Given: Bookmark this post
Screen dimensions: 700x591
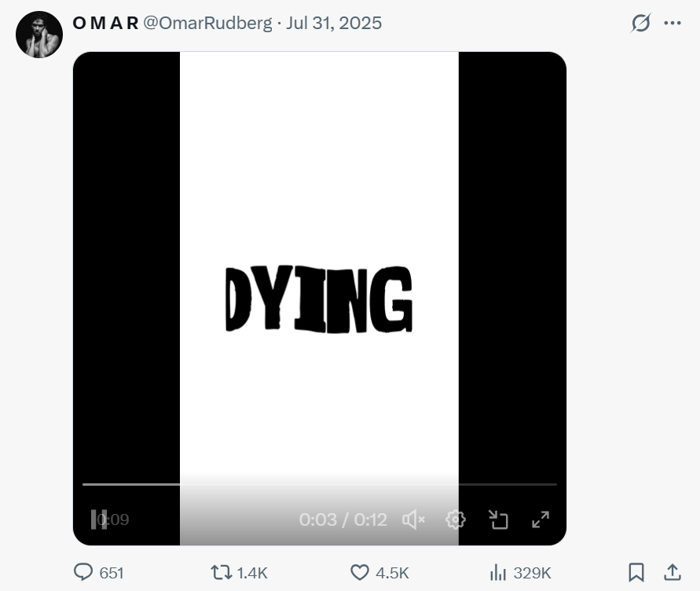Looking at the screenshot, I should [637, 572].
